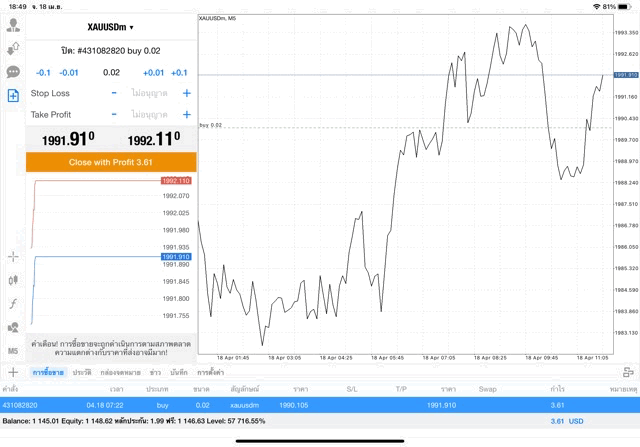The width and height of the screenshot is (640, 447).
Task: Increase volume by 0.1
Action: click(x=179, y=73)
